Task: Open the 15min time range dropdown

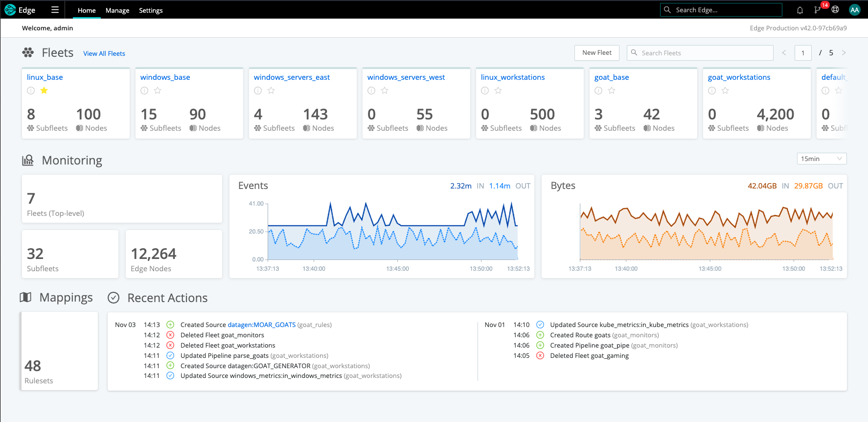Action: point(822,159)
